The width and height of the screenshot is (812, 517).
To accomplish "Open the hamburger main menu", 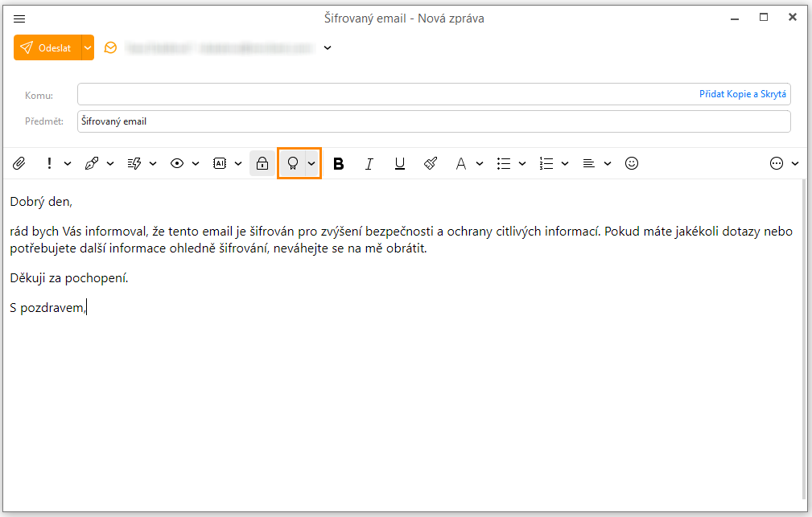I will click(x=20, y=18).
